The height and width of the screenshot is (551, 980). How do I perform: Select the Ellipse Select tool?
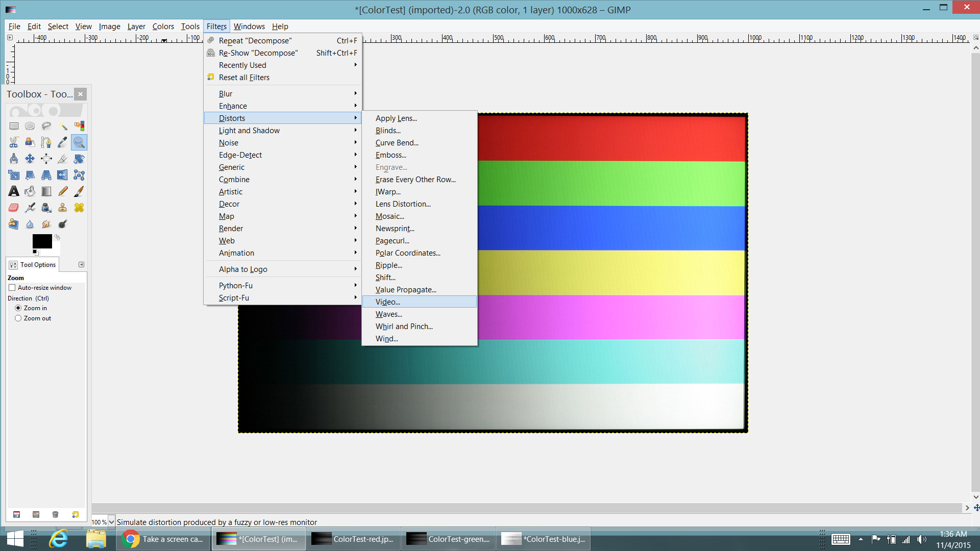(x=30, y=126)
